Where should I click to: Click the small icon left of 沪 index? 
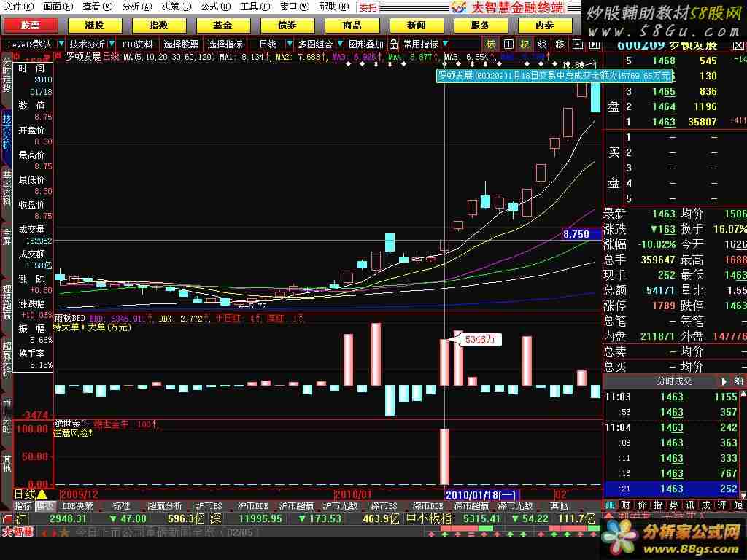point(7,518)
